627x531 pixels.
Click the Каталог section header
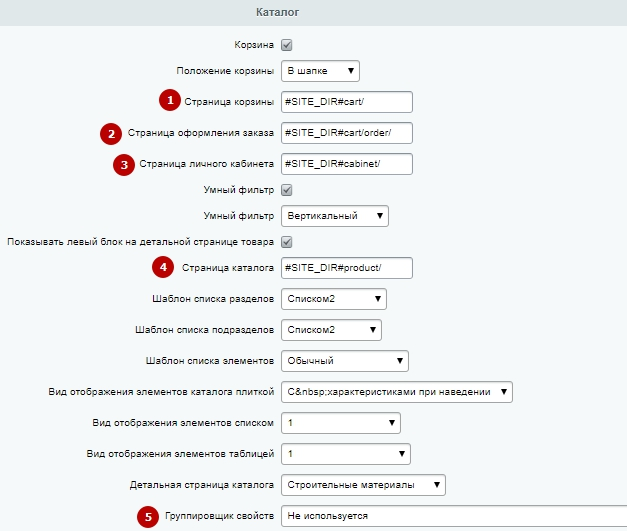tap(278, 12)
